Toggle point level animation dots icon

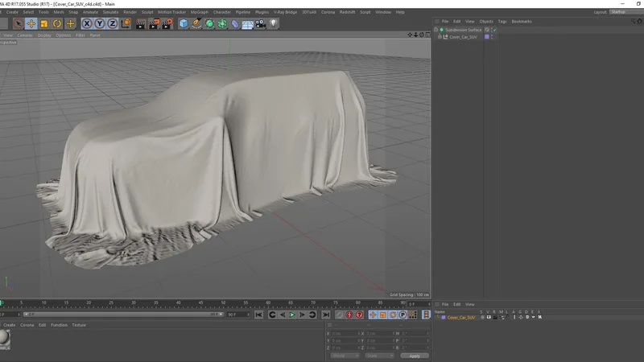(x=413, y=315)
